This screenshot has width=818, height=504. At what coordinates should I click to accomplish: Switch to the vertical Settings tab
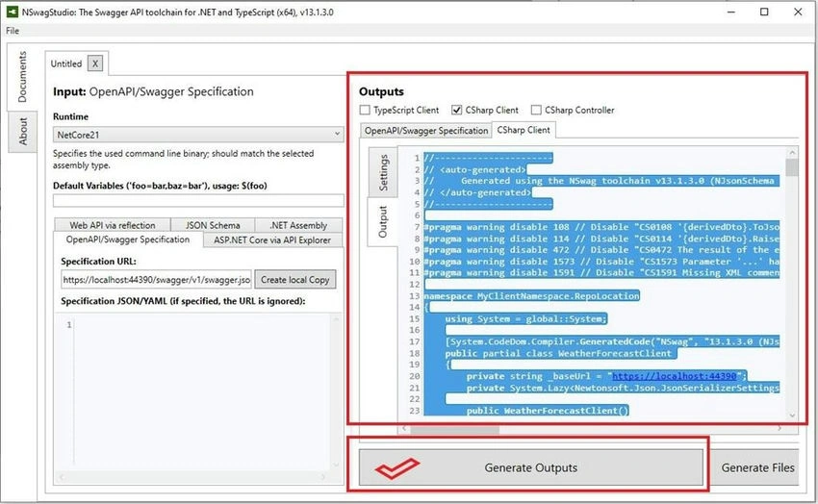tap(383, 172)
